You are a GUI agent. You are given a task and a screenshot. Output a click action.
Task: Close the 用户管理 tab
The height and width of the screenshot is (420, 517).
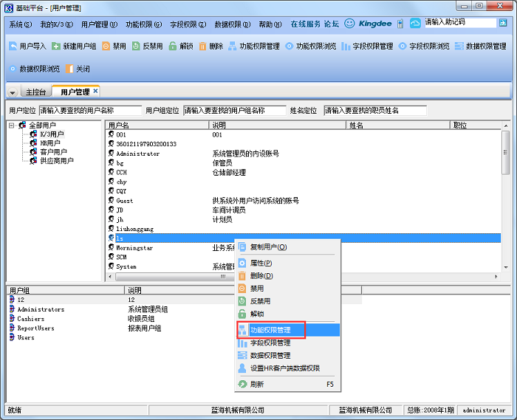pos(95,92)
